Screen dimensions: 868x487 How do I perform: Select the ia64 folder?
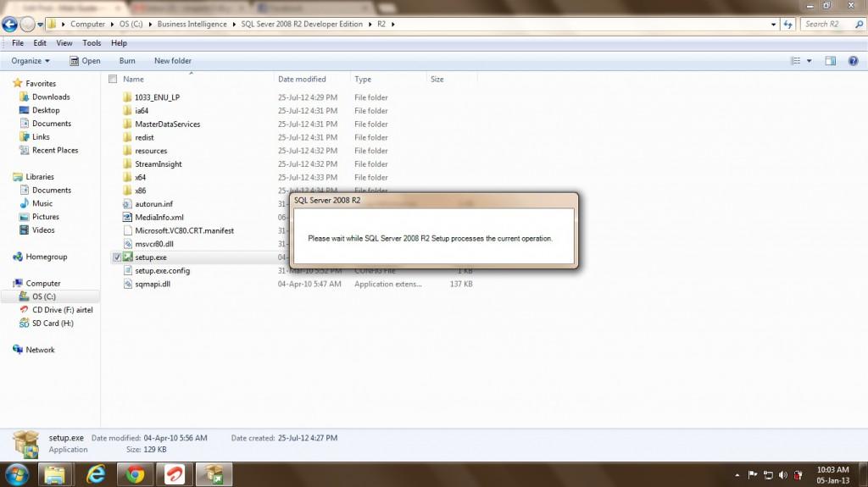(142, 111)
